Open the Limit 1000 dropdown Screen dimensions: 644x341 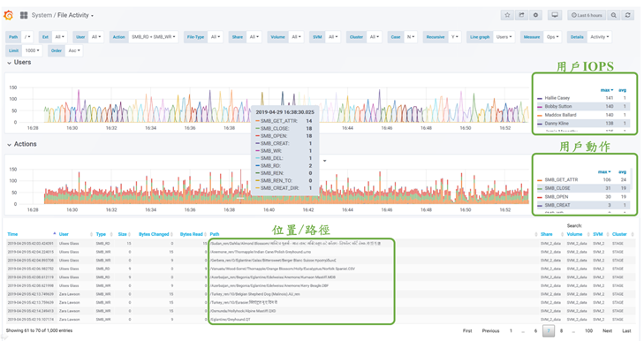tap(32, 50)
